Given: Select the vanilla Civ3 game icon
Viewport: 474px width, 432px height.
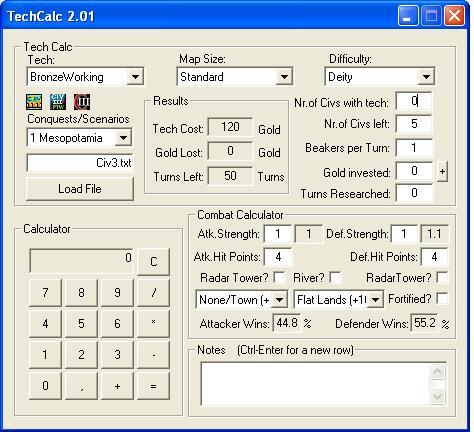Looking at the screenshot, I should point(34,102).
